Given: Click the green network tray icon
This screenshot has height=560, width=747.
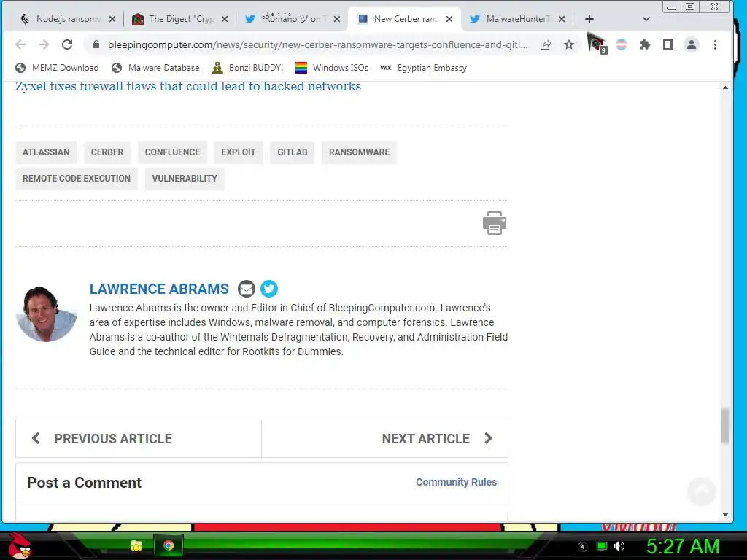Looking at the screenshot, I should coord(602,546).
